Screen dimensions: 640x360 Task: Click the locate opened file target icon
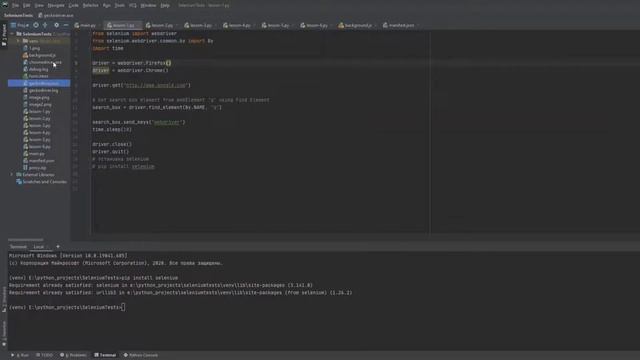click(x=36, y=25)
